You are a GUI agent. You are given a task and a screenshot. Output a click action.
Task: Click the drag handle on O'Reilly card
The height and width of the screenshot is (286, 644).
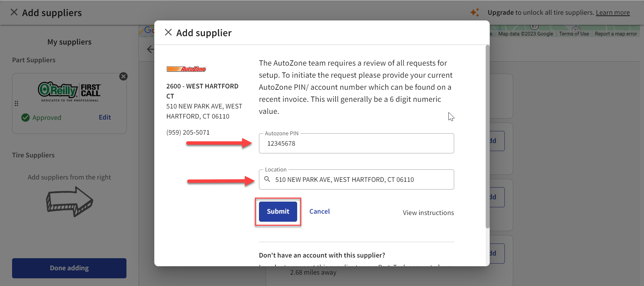click(x=16, y=103)
